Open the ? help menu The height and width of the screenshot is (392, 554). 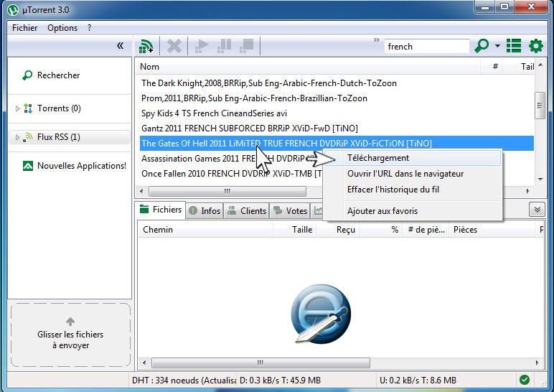[x=90, y=28]
